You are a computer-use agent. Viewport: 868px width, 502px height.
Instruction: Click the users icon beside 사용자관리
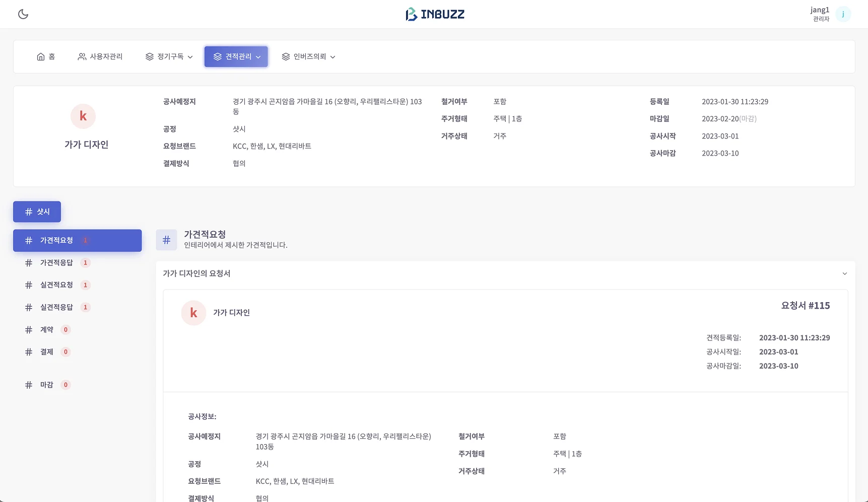[82, 57]
